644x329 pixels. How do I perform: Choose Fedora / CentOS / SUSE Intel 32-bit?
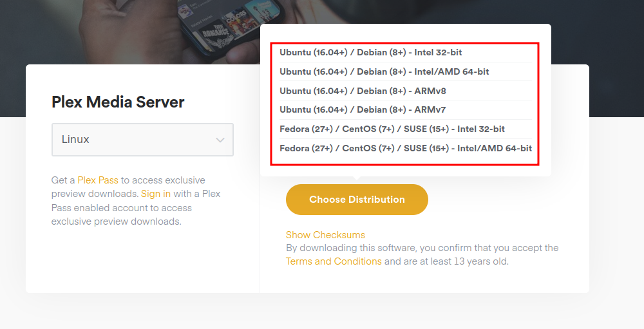(392, 129)
